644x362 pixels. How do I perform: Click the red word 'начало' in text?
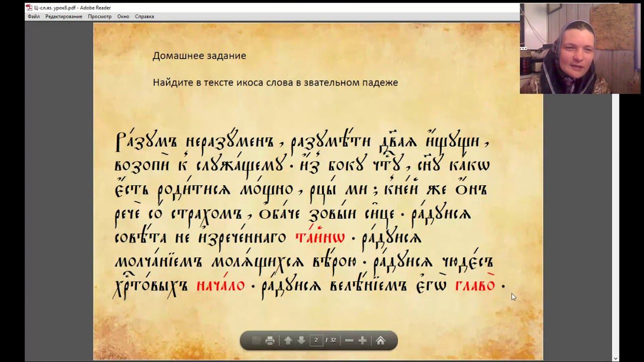pos(220,285)
